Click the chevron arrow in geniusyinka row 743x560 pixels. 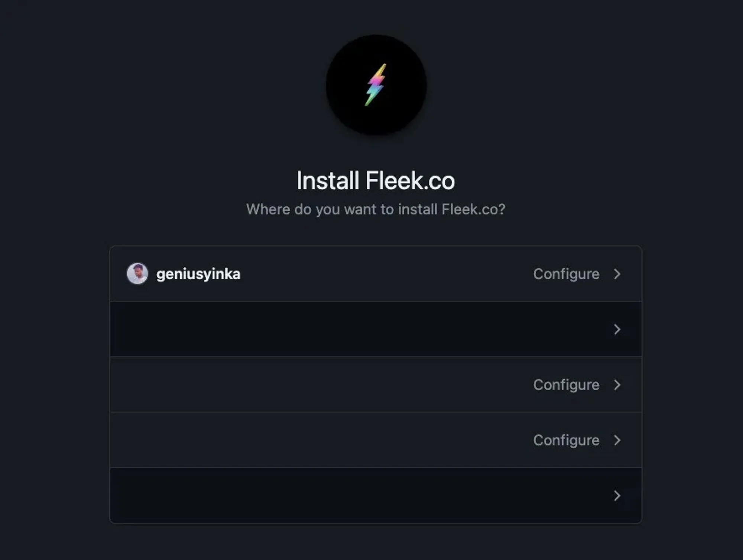(617, 274)
